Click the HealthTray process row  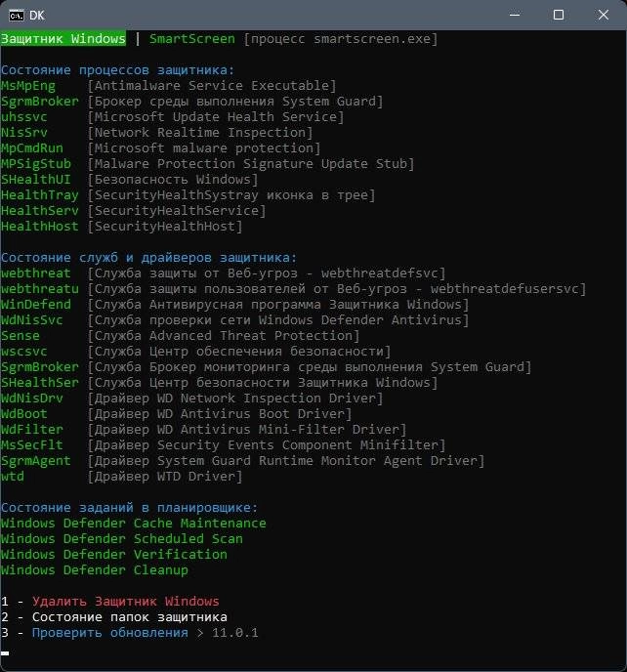(188, 195)
